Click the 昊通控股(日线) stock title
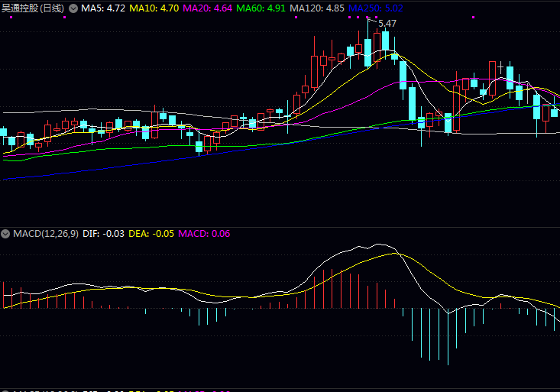 pyautogui.click(x=33, y=8)
